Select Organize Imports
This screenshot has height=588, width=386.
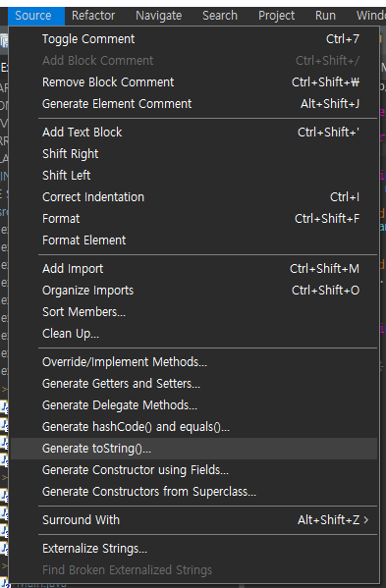click(193, 291)
